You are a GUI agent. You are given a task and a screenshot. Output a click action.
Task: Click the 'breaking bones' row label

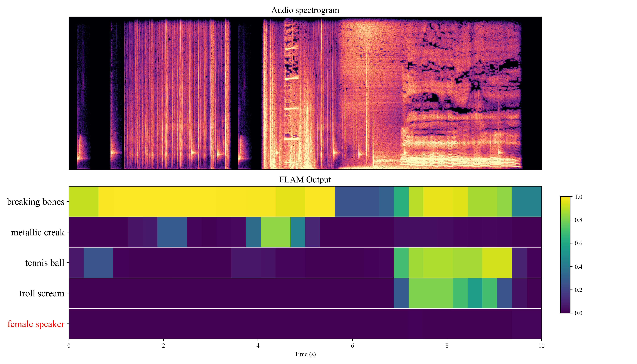[x=36, y=202]
